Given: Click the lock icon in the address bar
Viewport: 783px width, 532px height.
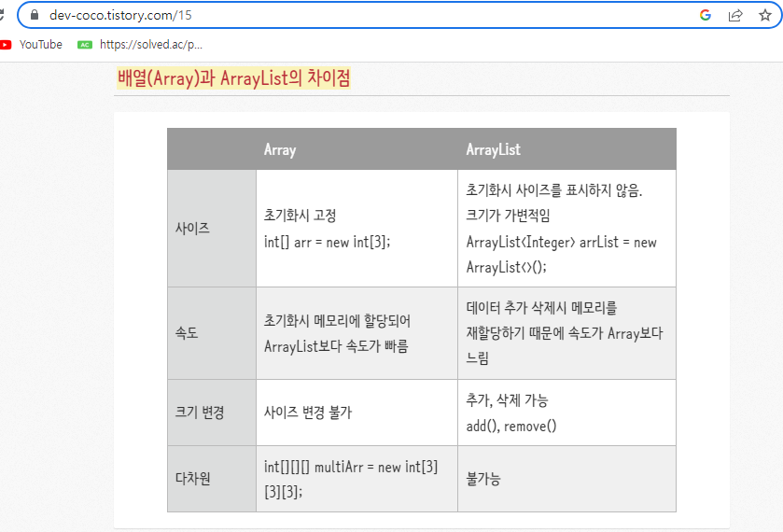Looking at the screenshot, I should (35, 15).
